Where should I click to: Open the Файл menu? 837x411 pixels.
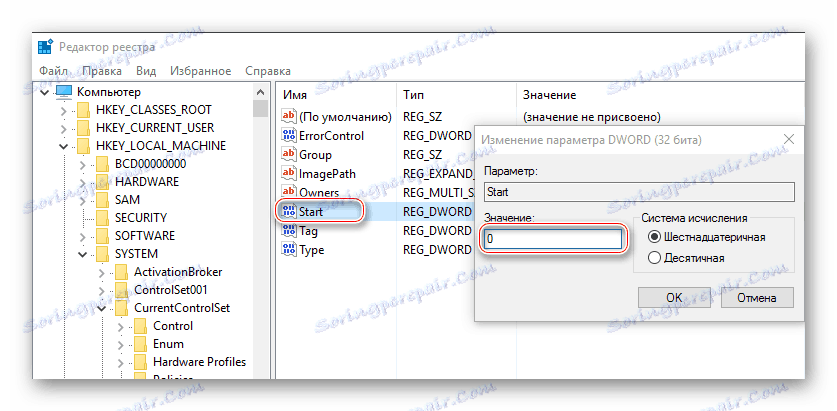[x=53, y=71]
